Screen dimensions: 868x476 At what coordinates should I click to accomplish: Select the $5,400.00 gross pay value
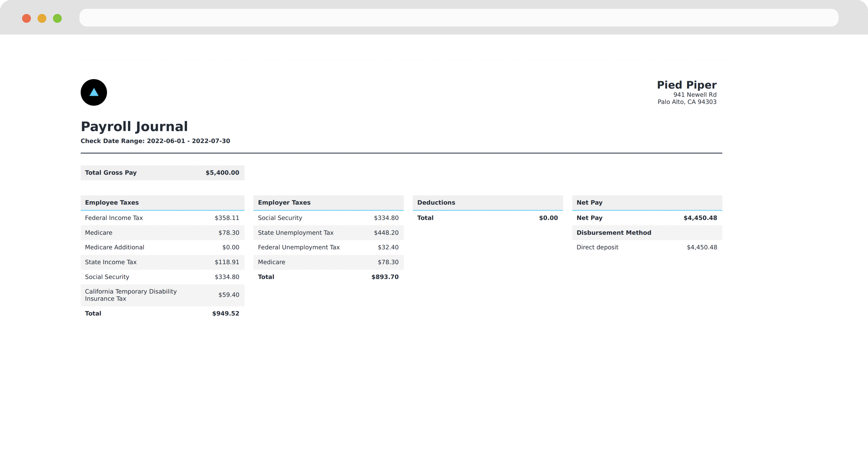[x=222, y=172]
